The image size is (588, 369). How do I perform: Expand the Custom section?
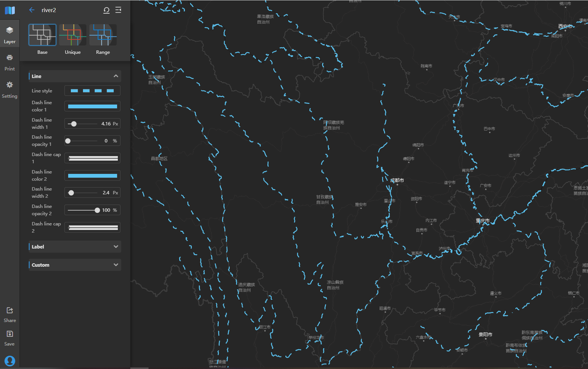tap(116, 265)
